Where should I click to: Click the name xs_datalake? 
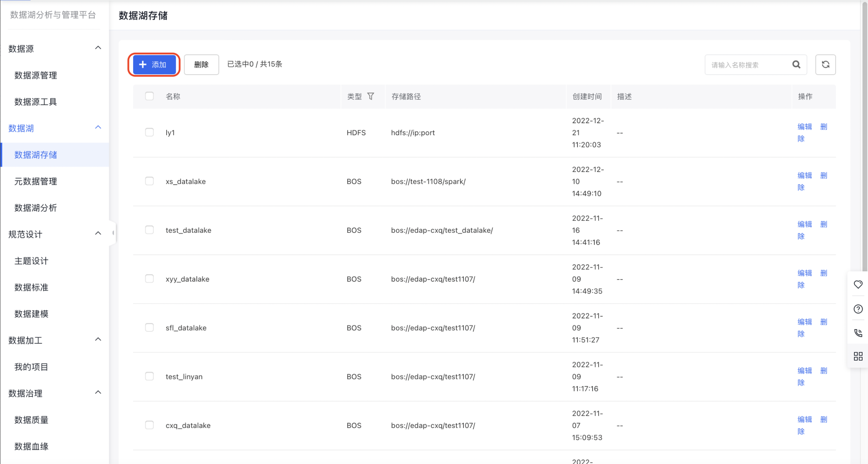pos(186,181)
